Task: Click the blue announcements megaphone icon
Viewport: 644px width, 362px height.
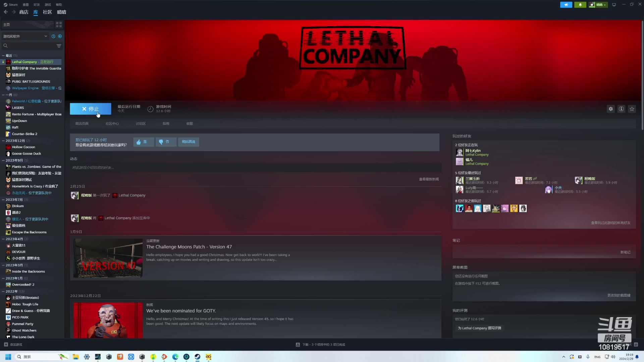Action: coord(566,5)
